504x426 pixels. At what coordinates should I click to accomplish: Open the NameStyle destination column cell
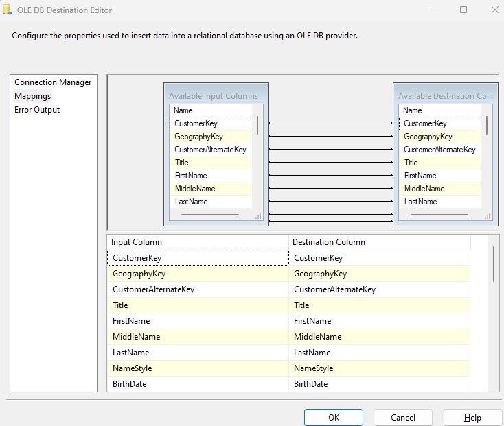(x=379, y=368)
